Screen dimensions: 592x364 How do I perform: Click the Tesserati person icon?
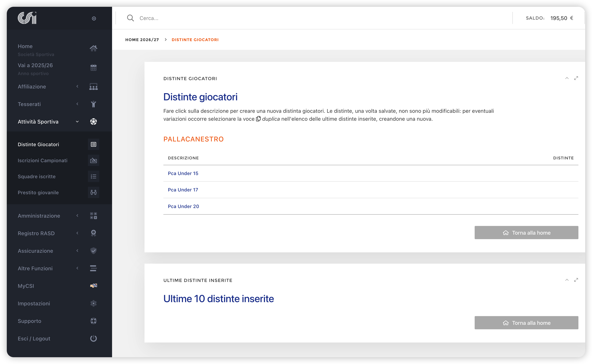click(x=93, y=104)
